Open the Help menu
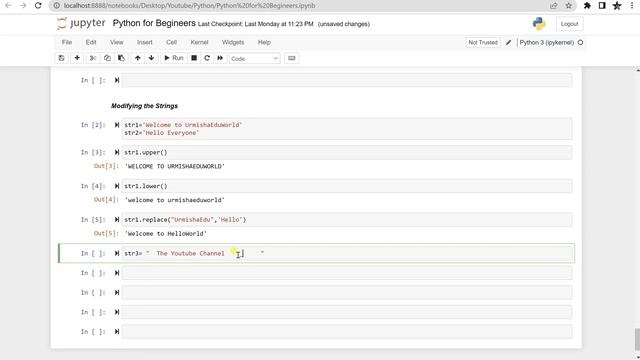 264,42
